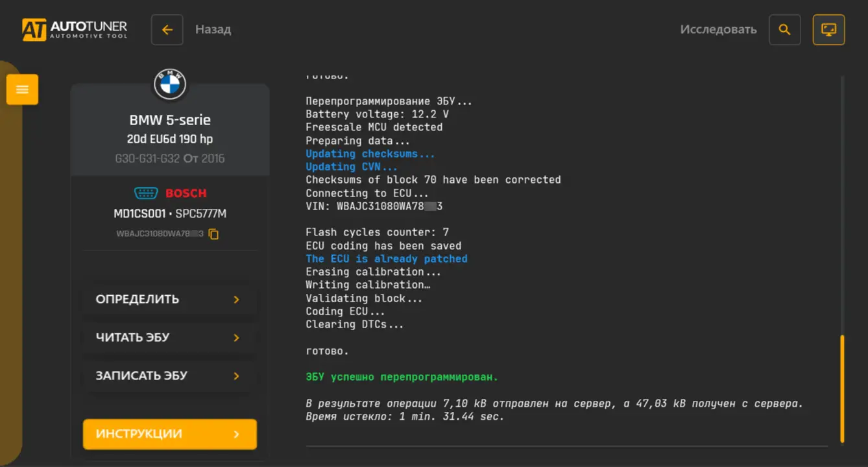Click MD1CS001 • SPC5777M ECU label
The image size is (868, 467).
tap(170, 214)
